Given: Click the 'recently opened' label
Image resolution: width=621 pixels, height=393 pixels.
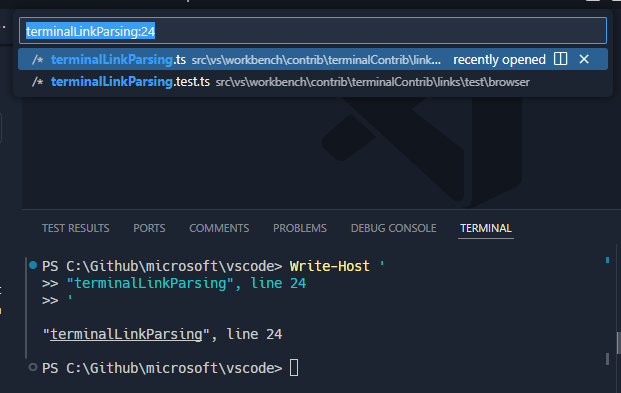Looking at the screenshot, I should [499, 59].
